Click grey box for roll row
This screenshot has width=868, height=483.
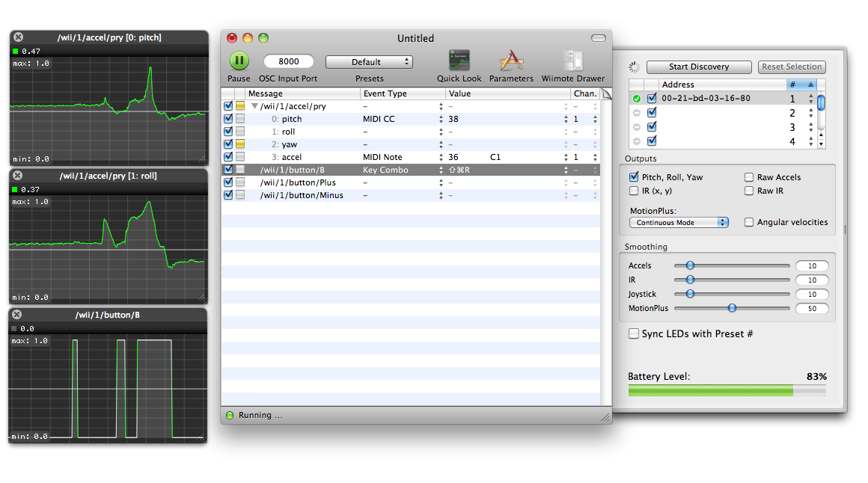tap(240, 131)
